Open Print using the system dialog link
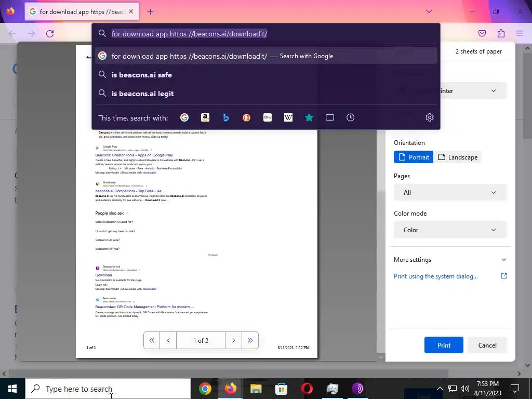Image resolution: width=532 pixels, height=399 pixels. (436, 276)
